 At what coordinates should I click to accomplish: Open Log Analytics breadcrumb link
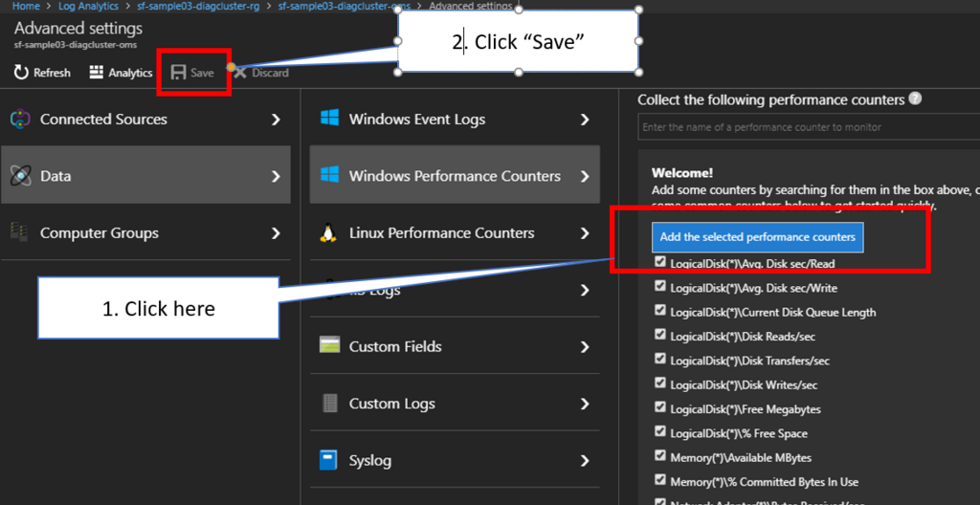88,6
